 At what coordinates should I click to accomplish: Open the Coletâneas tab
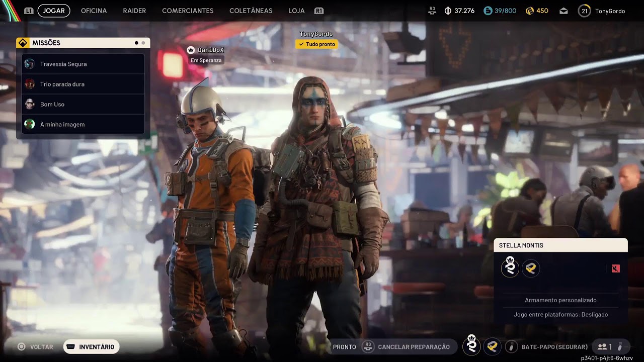click(x=251, y=11)
